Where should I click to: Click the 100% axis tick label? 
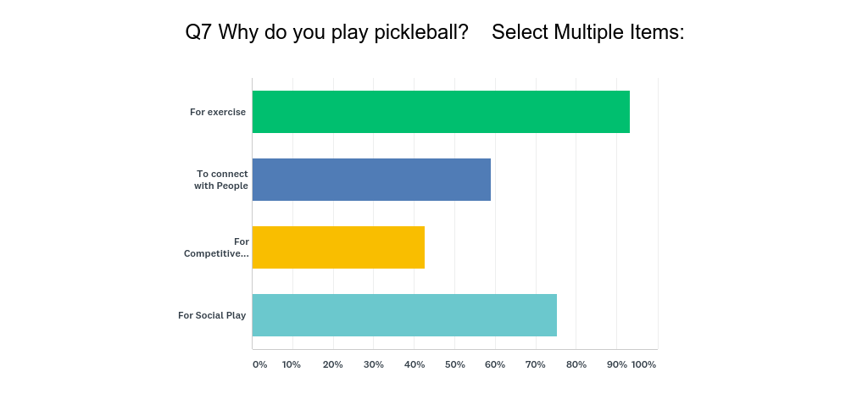pos(644,364)
